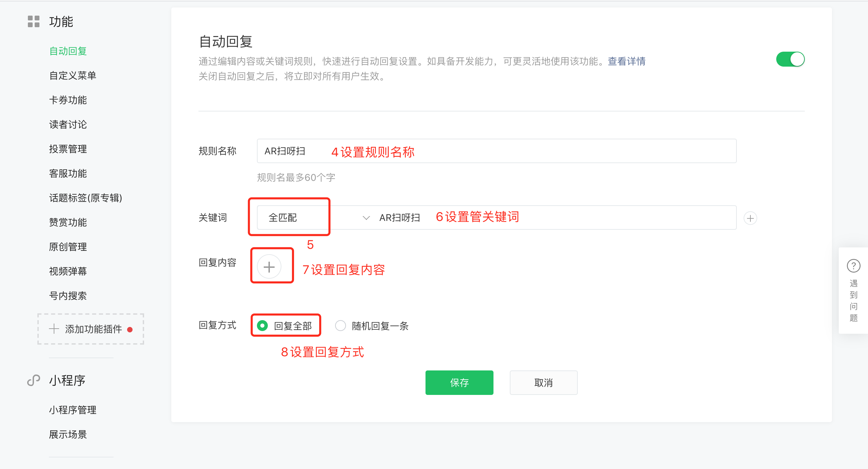This screenshot has height=469, width=868.
Task: Open the 查看详情 link
Action: pyautogui.click(x=626, y=61)
